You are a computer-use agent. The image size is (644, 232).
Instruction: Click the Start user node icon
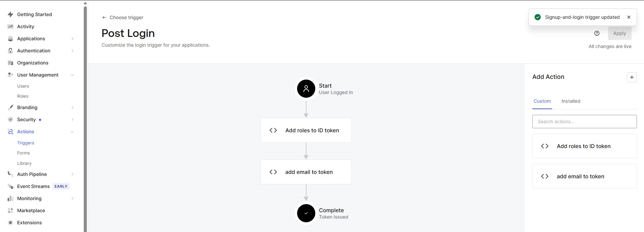coord(306,89)
